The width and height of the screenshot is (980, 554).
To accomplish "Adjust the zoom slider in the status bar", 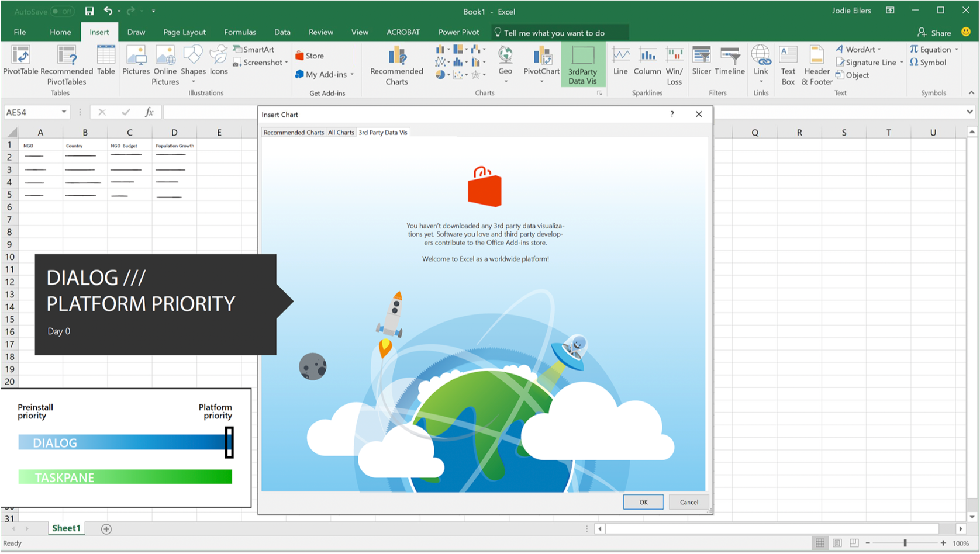I will [x=905, y=543].
